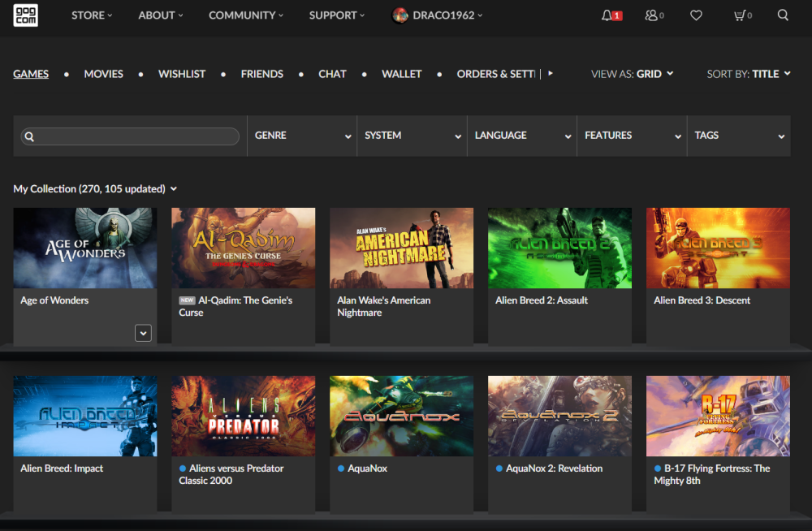Open the ORDERS & SETTINGS tab
The height and width of the screenshot is (531, 812).
pos(496,74)
